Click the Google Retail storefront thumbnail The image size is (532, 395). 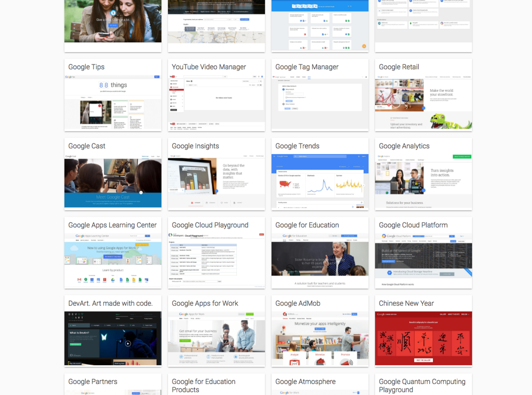424,103
